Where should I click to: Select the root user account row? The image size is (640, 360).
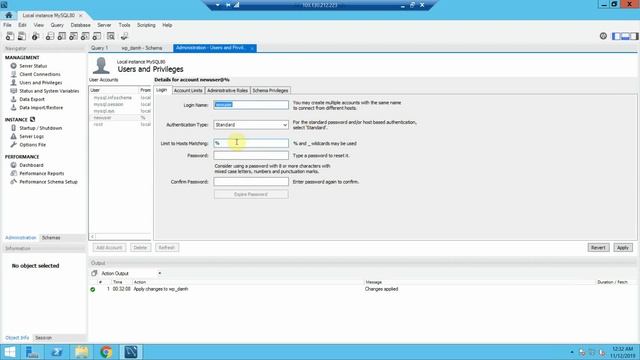coord(120,124)
